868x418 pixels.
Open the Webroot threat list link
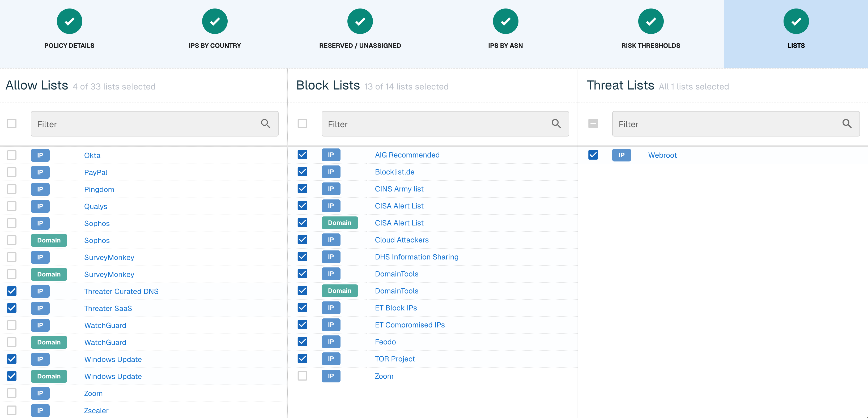coord(662,155)
